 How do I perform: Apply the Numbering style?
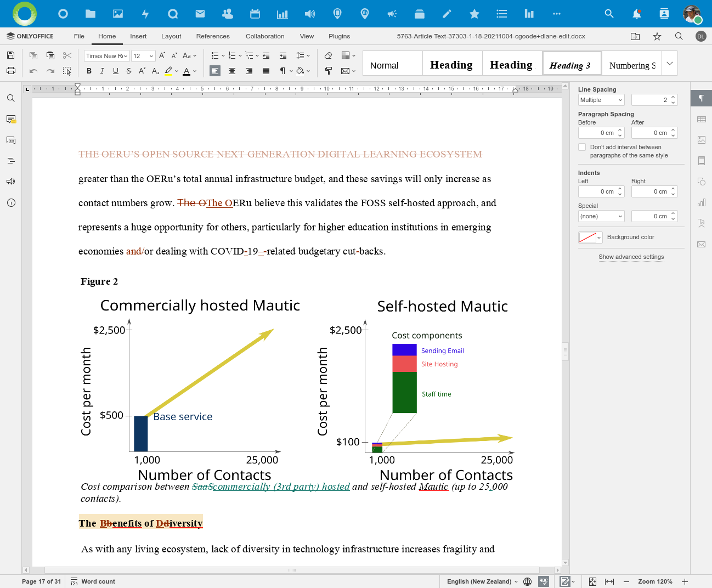click(x=632, y=63)
